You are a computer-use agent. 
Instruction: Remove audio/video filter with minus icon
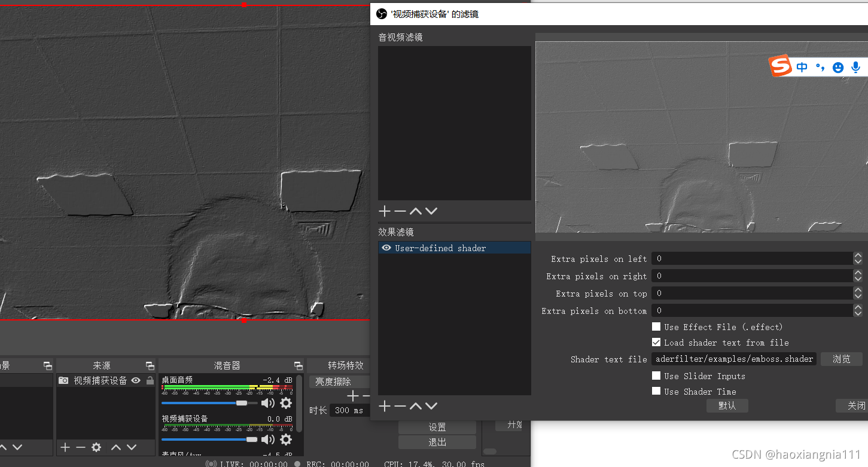tap(400, 211)
